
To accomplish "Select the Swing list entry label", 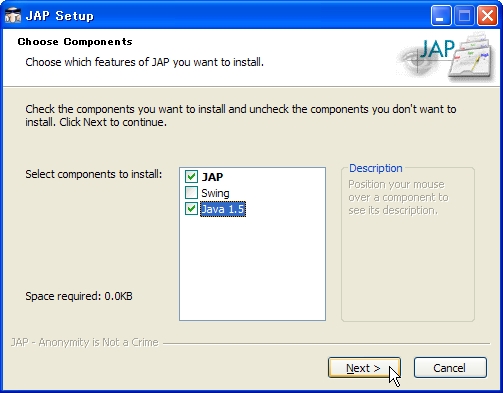I will pyautogui.click(x=215, y=193).
